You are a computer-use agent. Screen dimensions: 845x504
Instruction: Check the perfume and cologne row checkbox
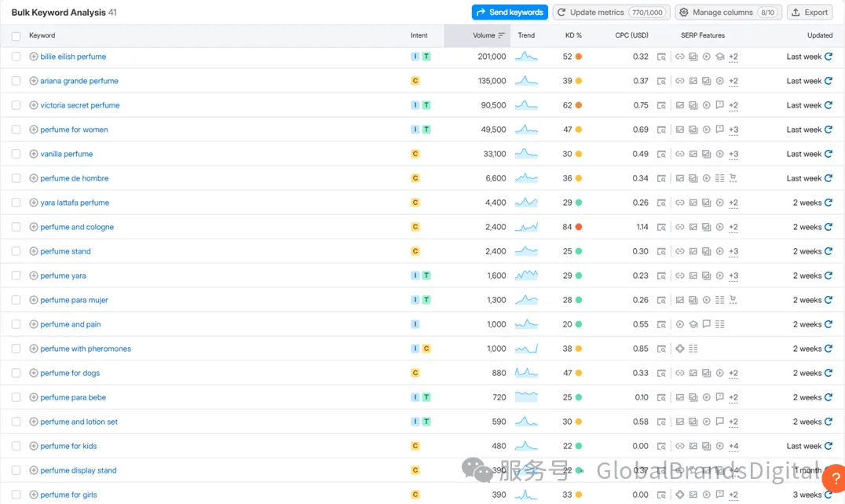[x=16, y=227]
